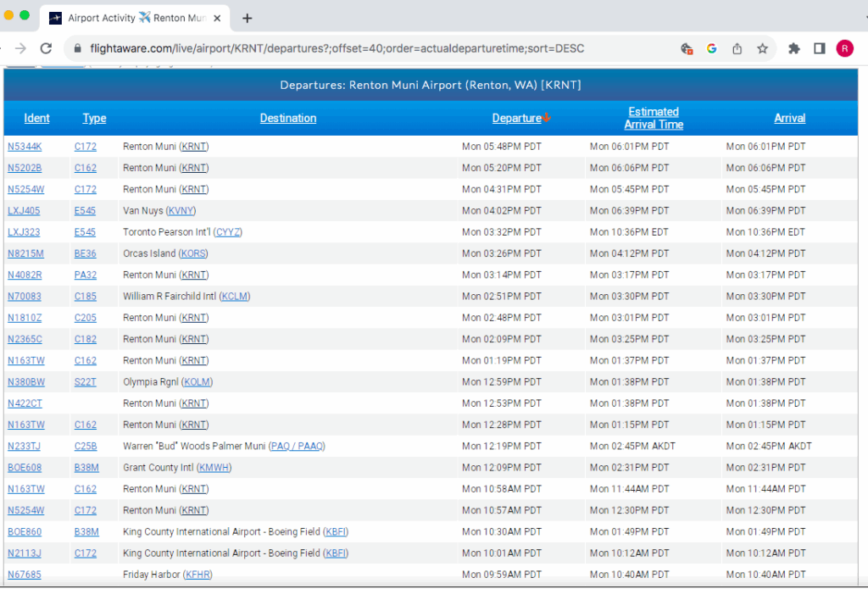The height and width of the screenshot is (589, 868).
Task: Click the forward navigation arrow
Action: (x=20, y=48)
